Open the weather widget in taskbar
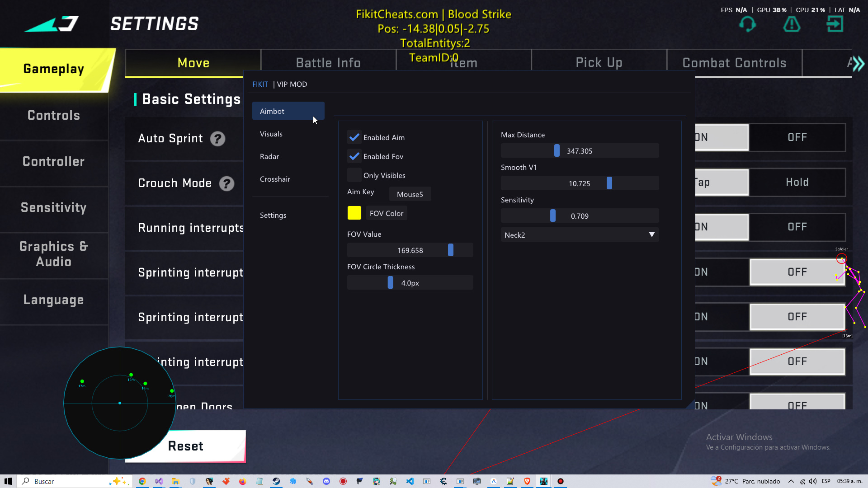This screenshot has width=868, height=488. pyautogui.click(x=745, y=481)
